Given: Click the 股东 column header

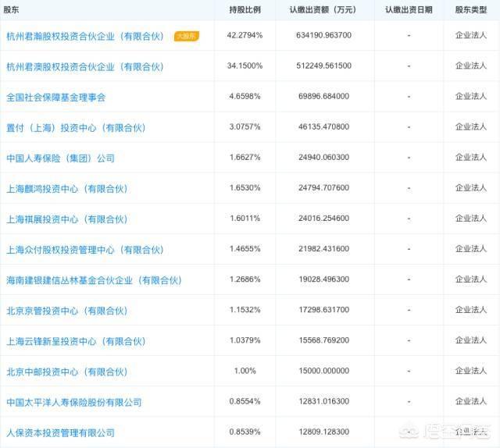Looking at the screenshot, I should click(x=11, y=9).
